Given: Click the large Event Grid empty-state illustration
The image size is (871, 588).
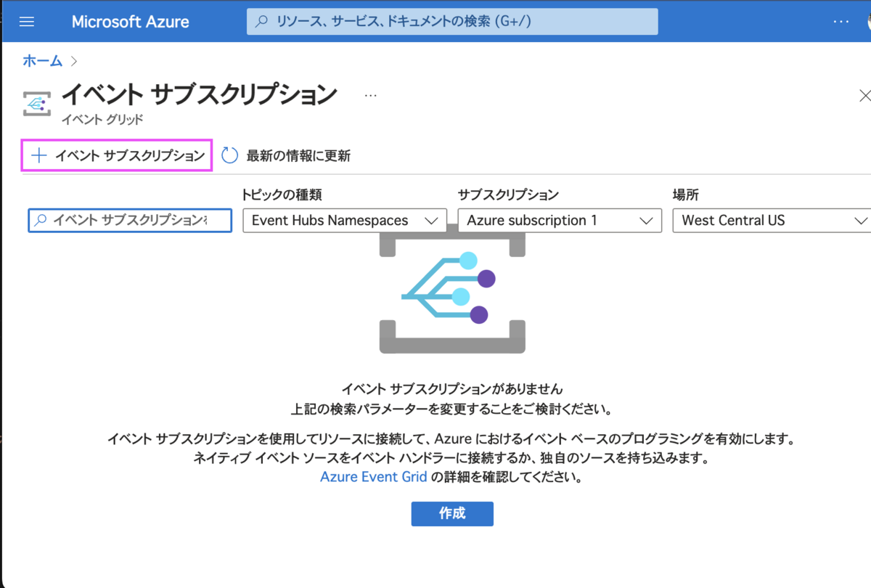Looking at the screenshot, I should 452,288.
